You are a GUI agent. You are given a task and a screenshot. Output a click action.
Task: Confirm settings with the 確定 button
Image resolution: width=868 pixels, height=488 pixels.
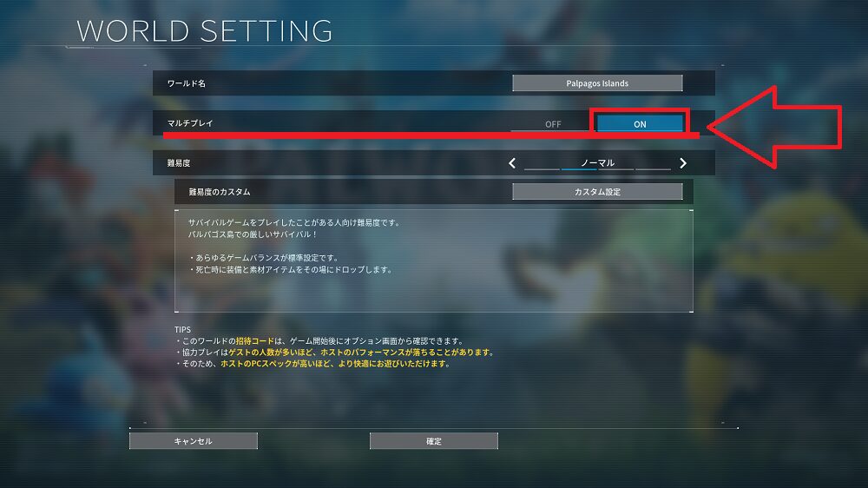click(434, 441)
